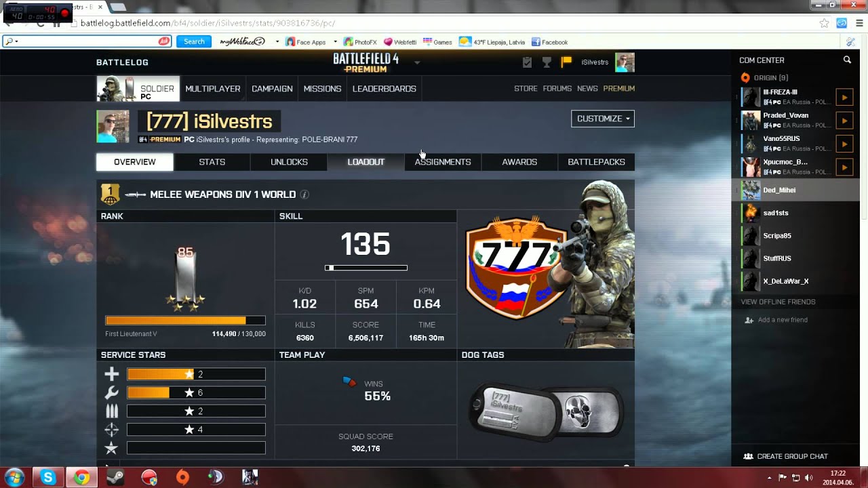Viewport: 868px width, 488px height.
Task: Open the Face Apps dropdown arrow
Action: (335, 42)
